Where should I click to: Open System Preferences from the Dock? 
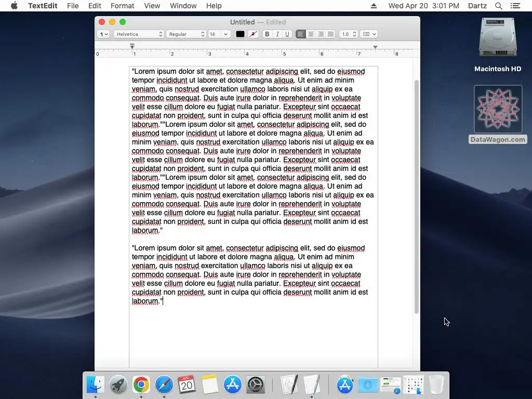pyautogui.click(x=255, y=385)
